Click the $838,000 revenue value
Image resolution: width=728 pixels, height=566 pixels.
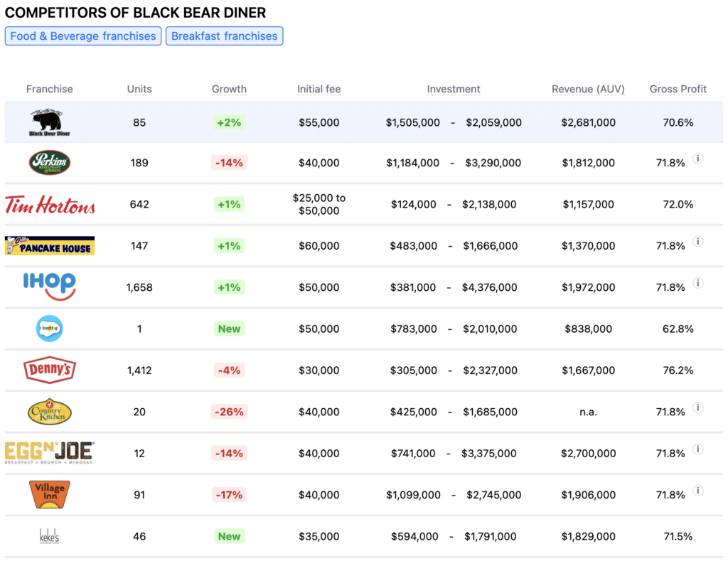[x=588, y=329]
